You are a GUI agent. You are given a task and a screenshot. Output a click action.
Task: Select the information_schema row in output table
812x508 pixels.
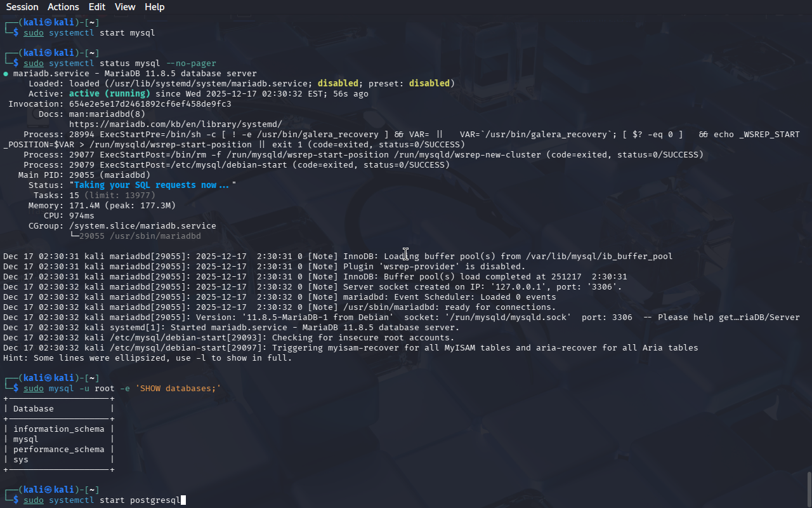(58, 429)
